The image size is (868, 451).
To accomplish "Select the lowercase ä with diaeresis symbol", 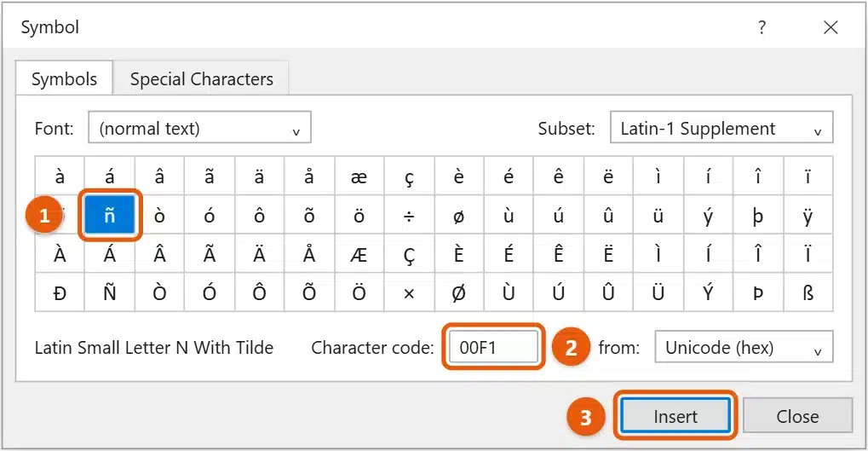I will point(259,176).
